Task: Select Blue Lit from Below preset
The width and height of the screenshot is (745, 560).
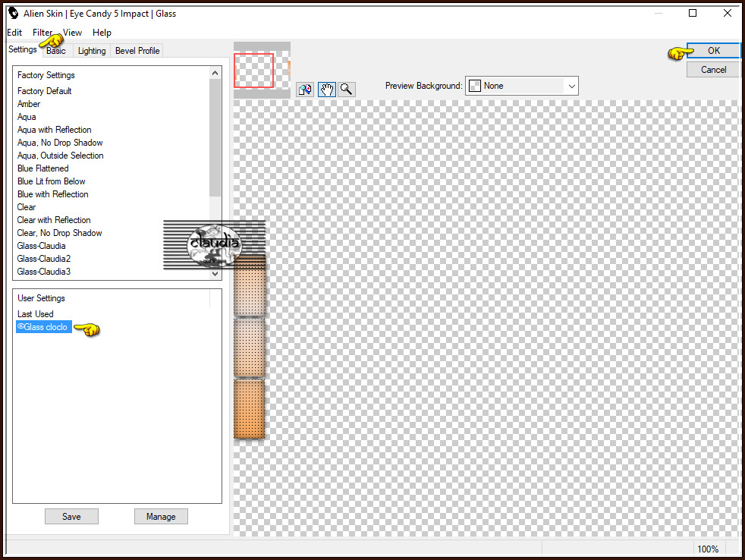Action: (x=52, y=181)
